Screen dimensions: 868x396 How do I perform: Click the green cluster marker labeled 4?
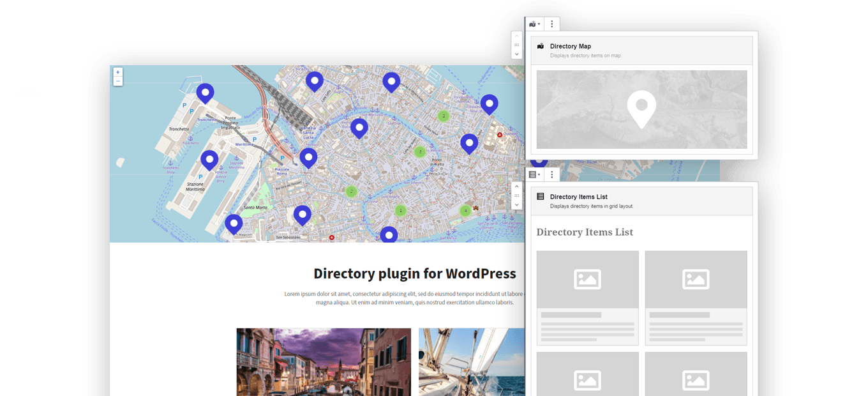[465, 211]
